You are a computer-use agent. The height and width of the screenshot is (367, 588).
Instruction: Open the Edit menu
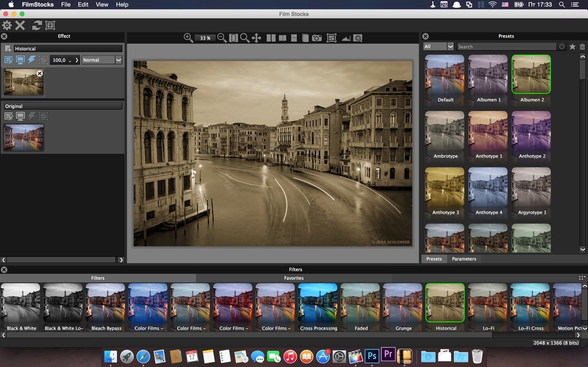(83, 5)
